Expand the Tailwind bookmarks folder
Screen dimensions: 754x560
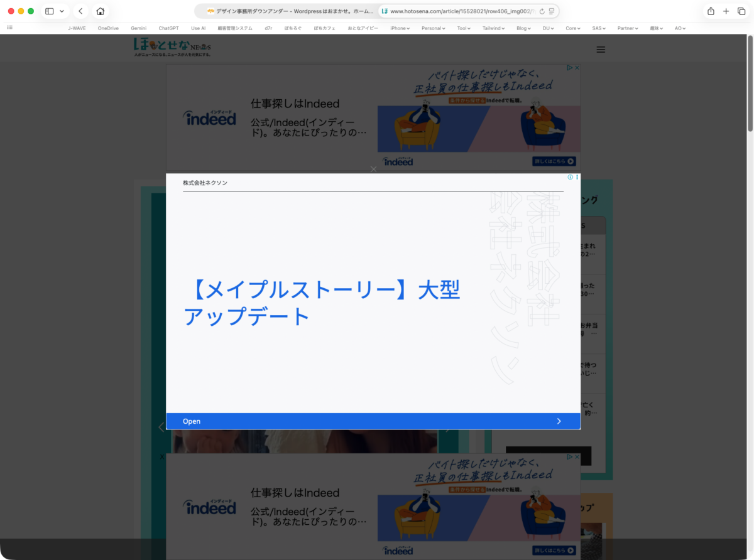(495, 28)
